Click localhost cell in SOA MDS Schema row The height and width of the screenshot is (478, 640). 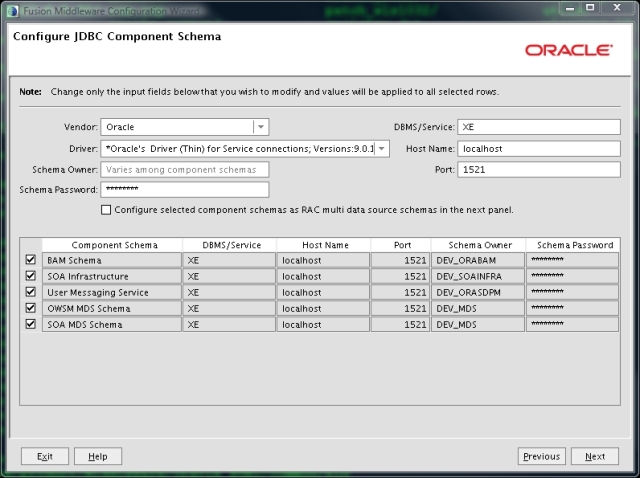323,325
